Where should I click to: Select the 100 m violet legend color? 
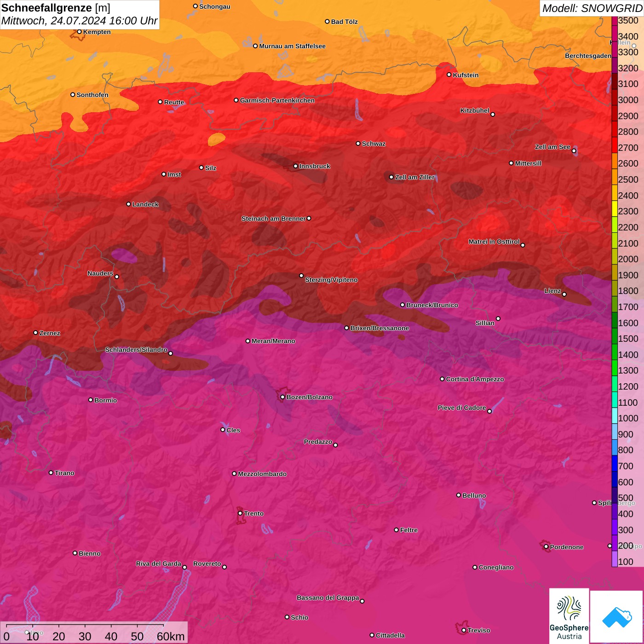point(615,559)
